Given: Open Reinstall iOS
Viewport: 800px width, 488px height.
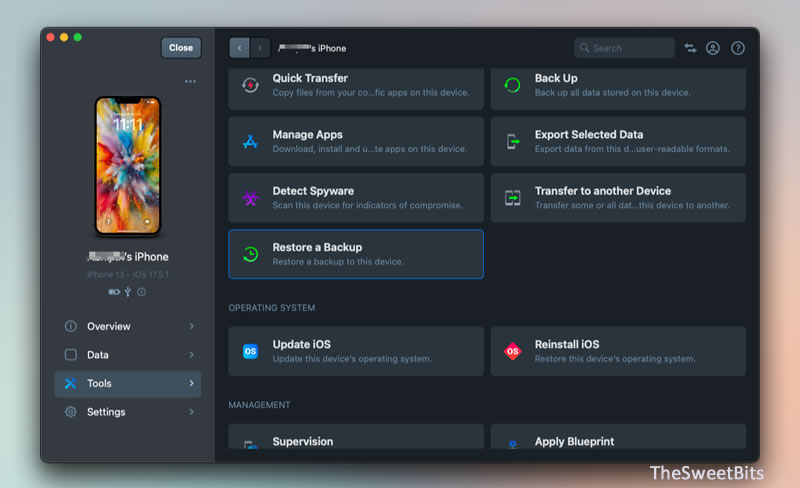Looking at the screenshot, I should pyautogui.click(x=618, y=351).
